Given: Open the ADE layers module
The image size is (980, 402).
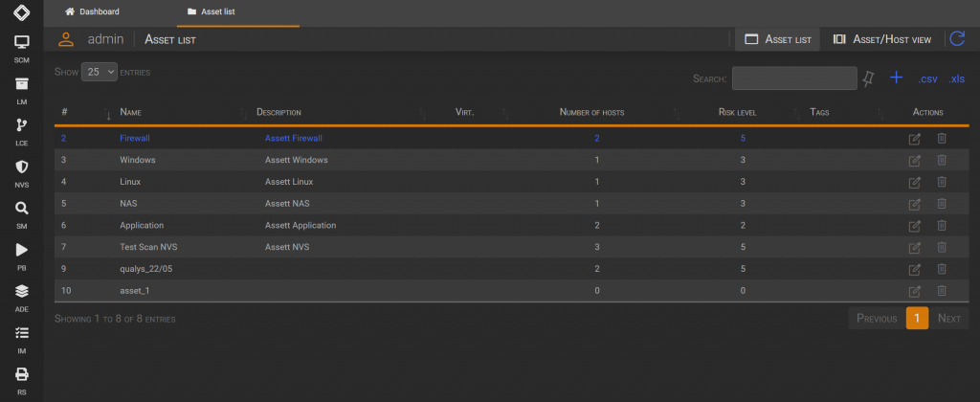Looking at the screenshot, I should pos(22,299).
